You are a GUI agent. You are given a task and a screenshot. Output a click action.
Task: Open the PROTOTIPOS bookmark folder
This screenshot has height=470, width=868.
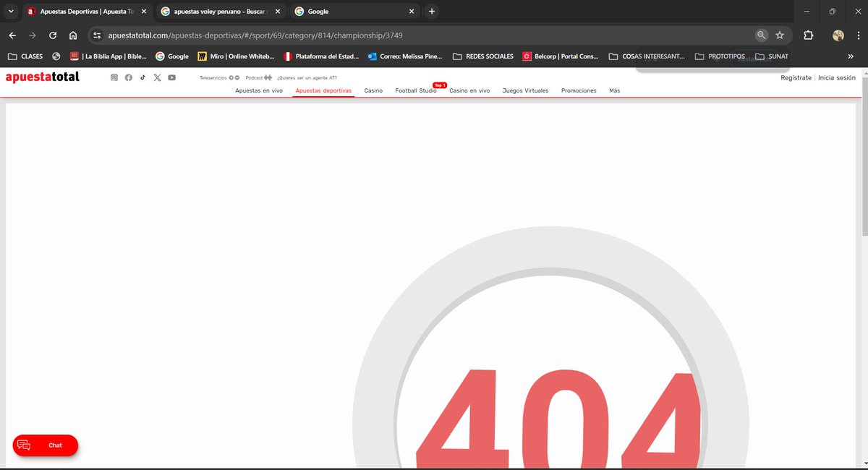click(720, 56)
